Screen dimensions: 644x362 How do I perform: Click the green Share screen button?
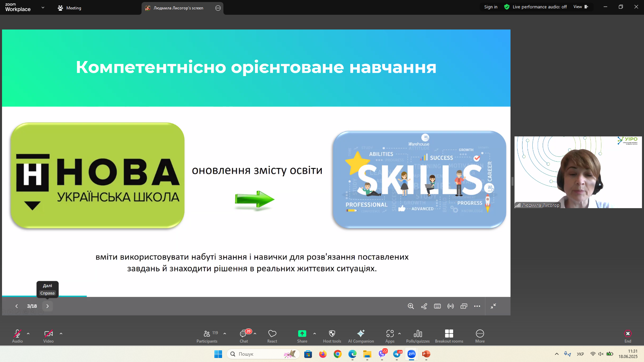tap(302, 336)
